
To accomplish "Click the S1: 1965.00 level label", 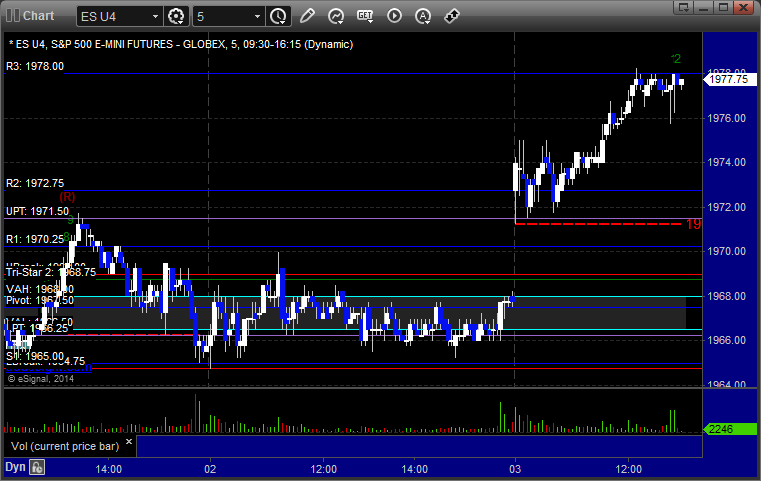I will pyautogui.click(x=35, y=357).
